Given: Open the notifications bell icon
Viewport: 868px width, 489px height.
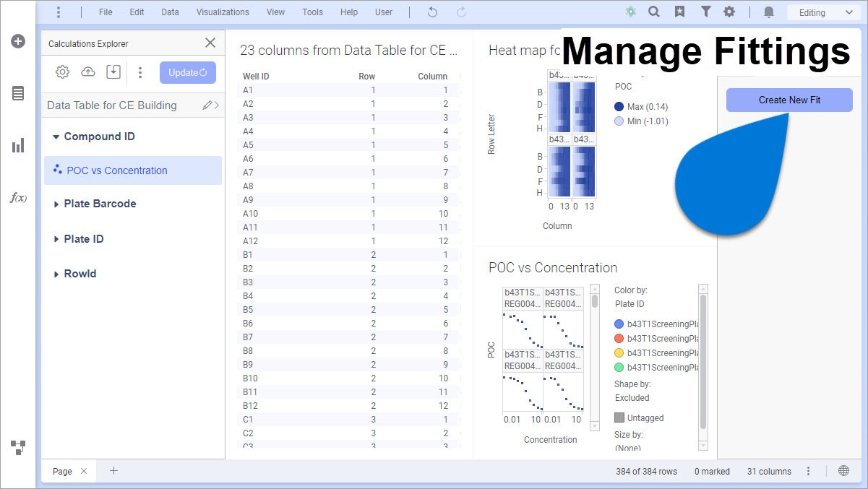Looking at the screenshot, I should point(769,12).
